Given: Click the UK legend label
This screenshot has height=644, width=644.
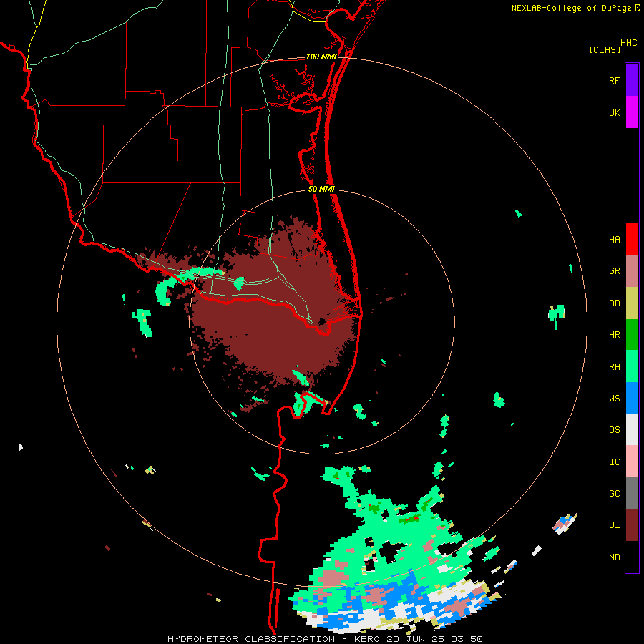Looking at the screenshot, I should (614, 112).
